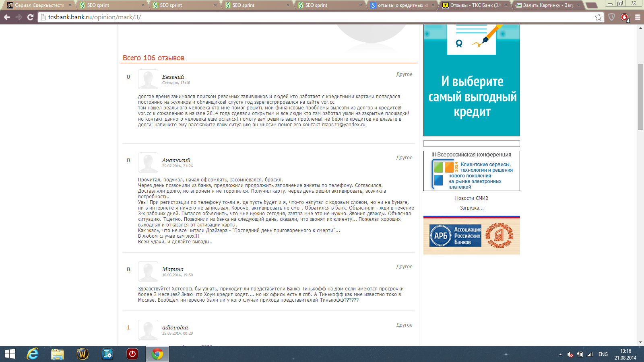Image resolution: width=644 pixels, height=362 pixels.
Task: Open the red power app in the taskbar
Action: click(x=132, y=354)
